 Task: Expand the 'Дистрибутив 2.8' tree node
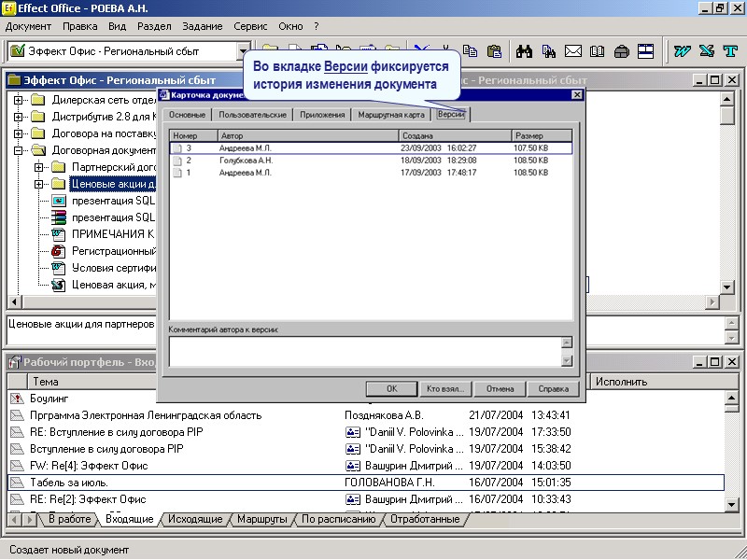click(18, 117)
